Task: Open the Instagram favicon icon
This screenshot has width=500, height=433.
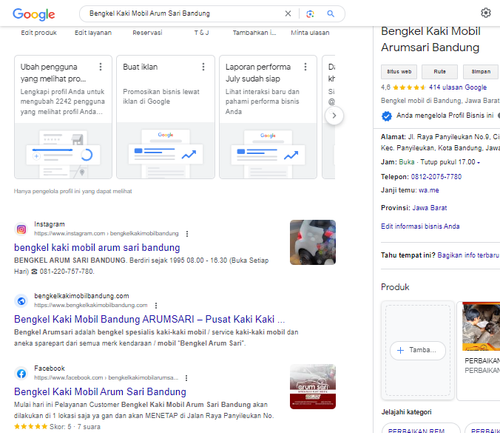Action: (21, 229)
